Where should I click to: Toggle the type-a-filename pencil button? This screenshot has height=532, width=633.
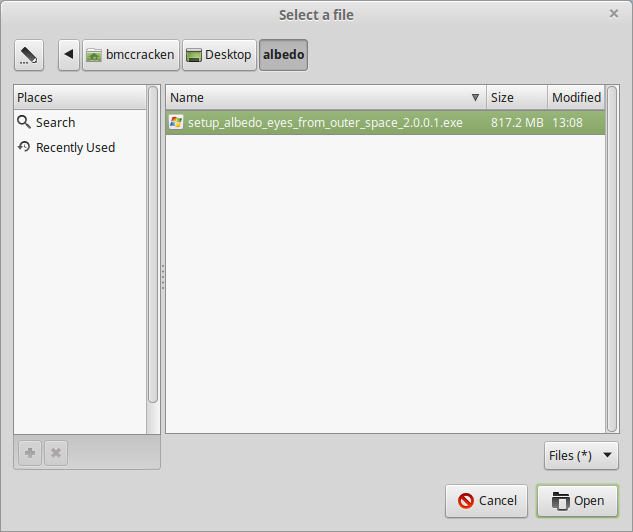[x=29, y=55]
